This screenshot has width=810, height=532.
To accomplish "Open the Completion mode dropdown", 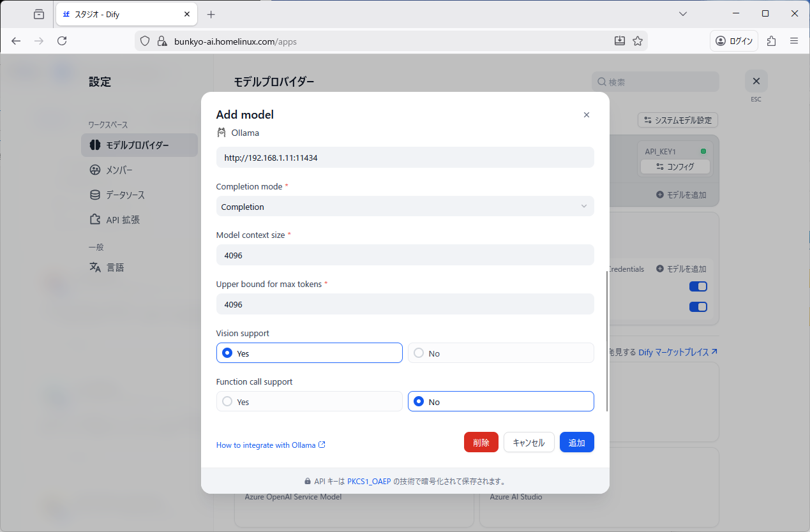I will coord(405,207).
